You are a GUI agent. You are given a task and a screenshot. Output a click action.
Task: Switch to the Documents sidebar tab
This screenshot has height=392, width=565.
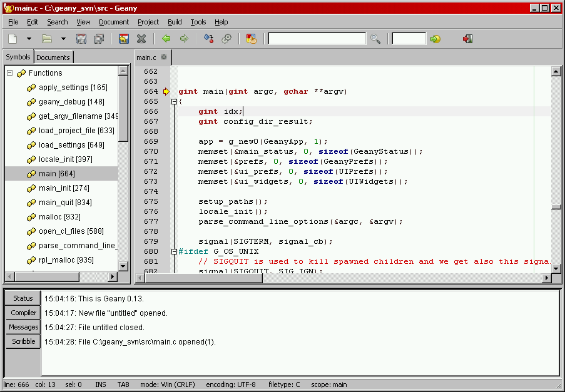(53, 58)
